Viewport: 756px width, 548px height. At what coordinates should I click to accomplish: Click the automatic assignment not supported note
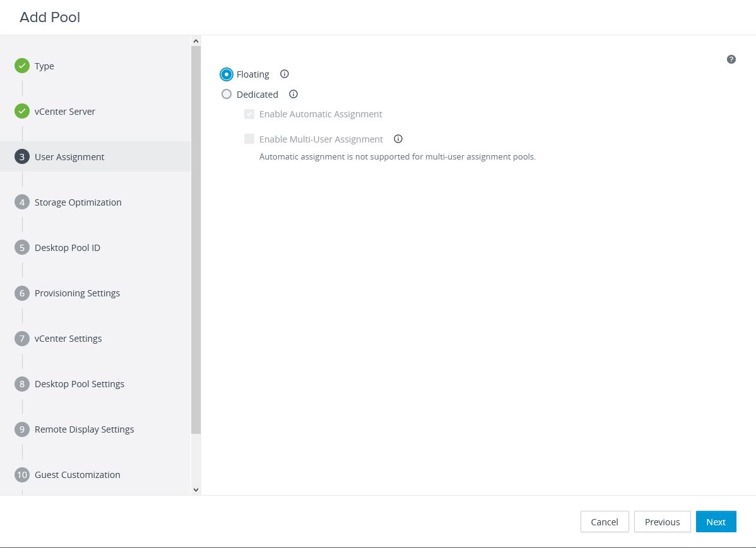(x=398, y=156)
